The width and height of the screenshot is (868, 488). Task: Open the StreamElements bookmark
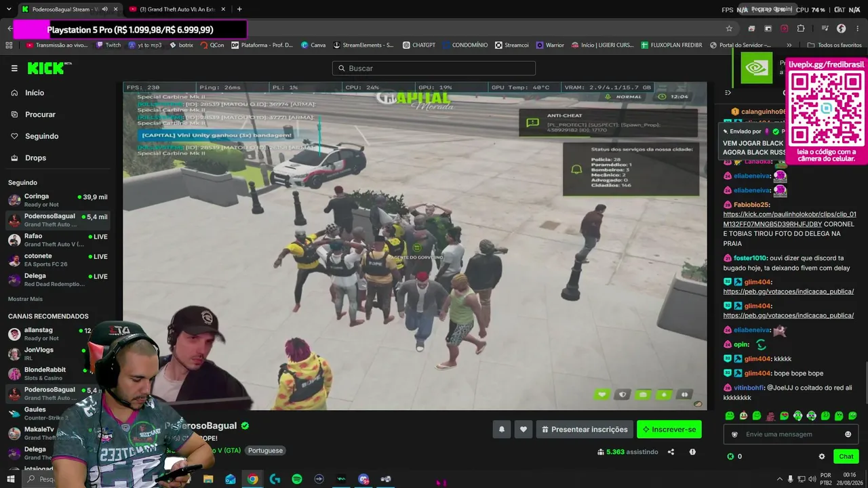coord(362,45)
